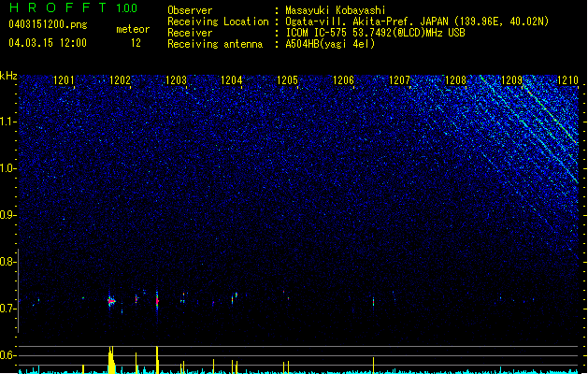Click the isolated meteor echo just before 1207

pyautogui.click(x=374, y=302)
